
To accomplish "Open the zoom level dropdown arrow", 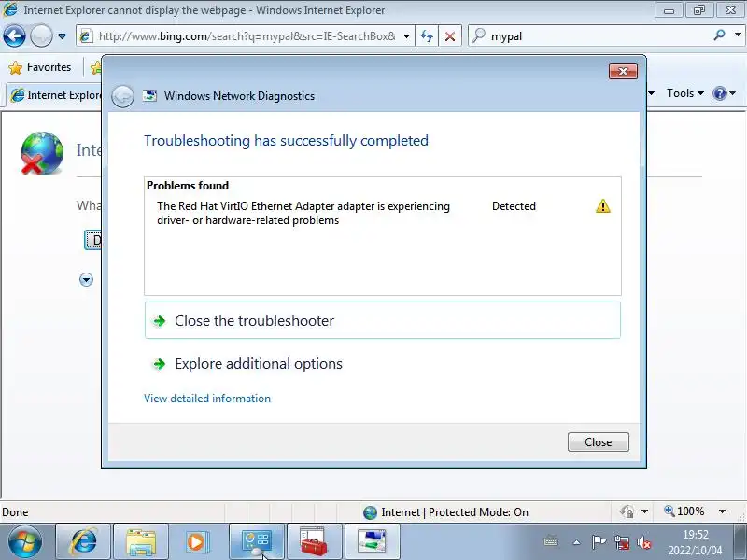I will [722, 511].
